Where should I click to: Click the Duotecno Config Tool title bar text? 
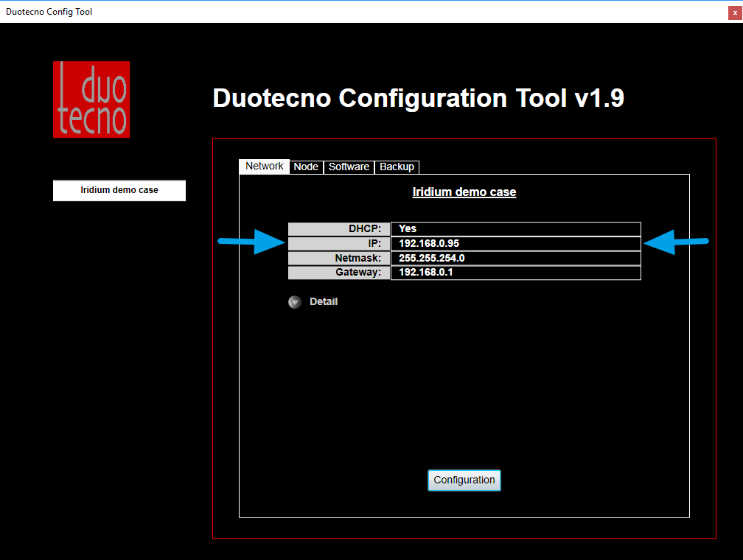click(x=49, y=11)
